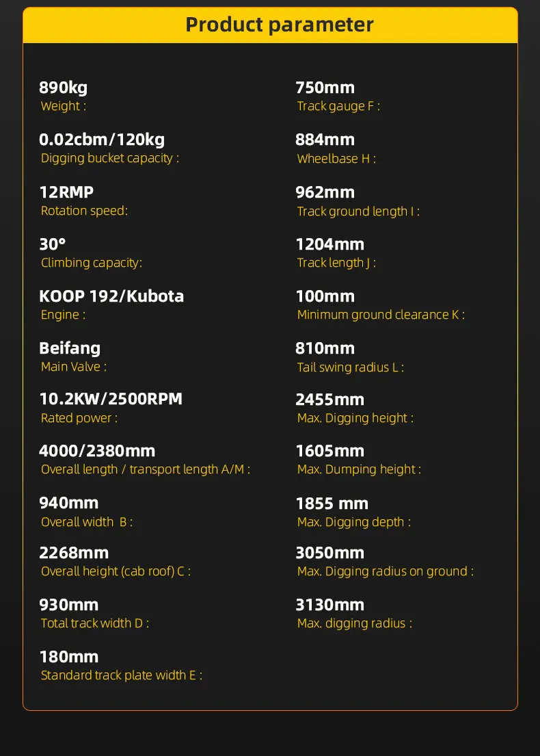Select the 750mm track gauge value
Viewport: 540px width, 756px height.
(325, 88)
